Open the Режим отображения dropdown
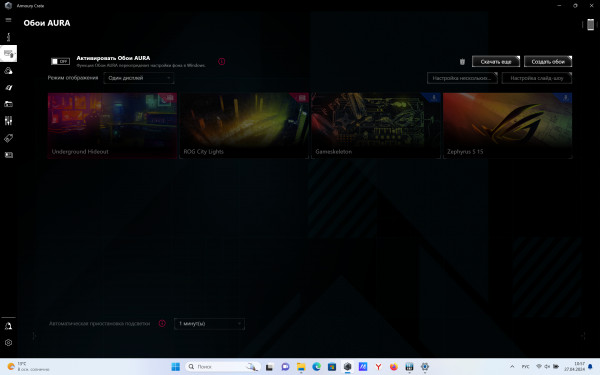600x375 pixels. 139,78
